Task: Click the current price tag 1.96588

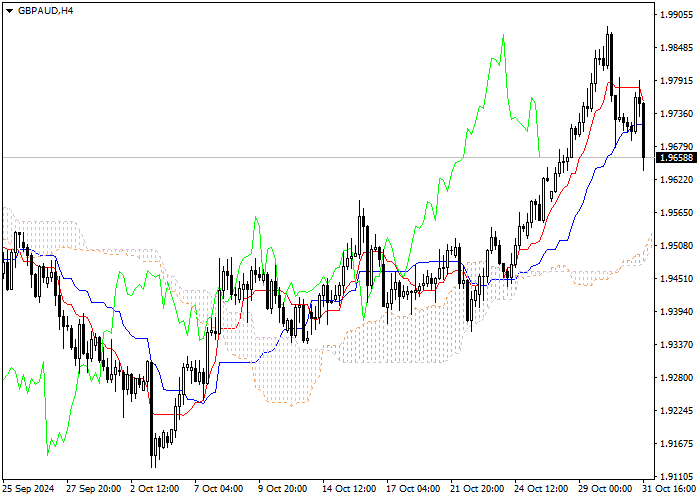Action: pyautogui.click(x=676, y=158)
